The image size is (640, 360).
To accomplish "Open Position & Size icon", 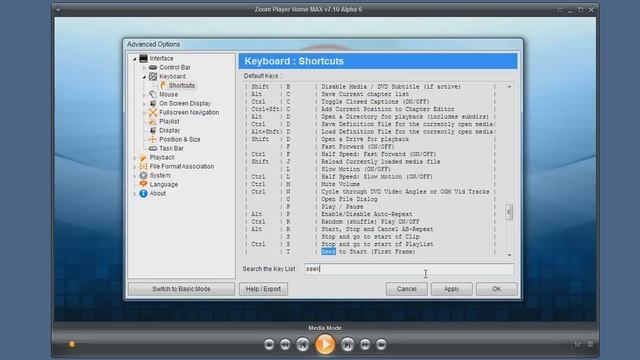I will pos(153,139).
